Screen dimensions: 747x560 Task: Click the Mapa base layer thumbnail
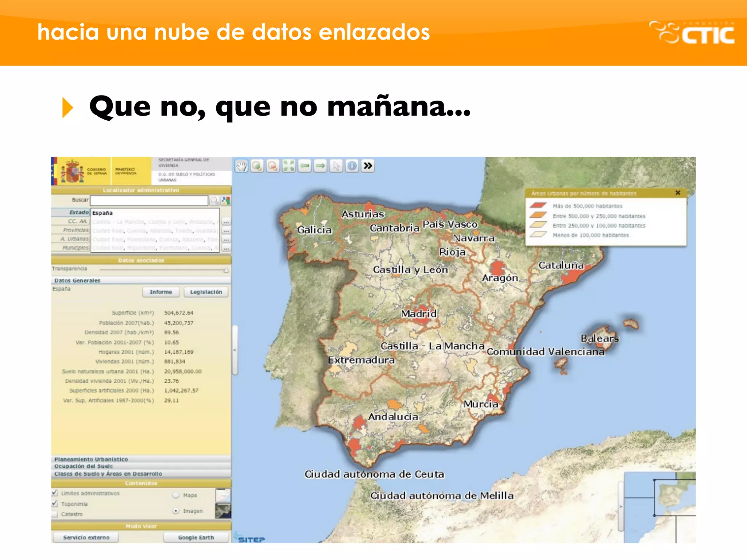tap(223, 495)
